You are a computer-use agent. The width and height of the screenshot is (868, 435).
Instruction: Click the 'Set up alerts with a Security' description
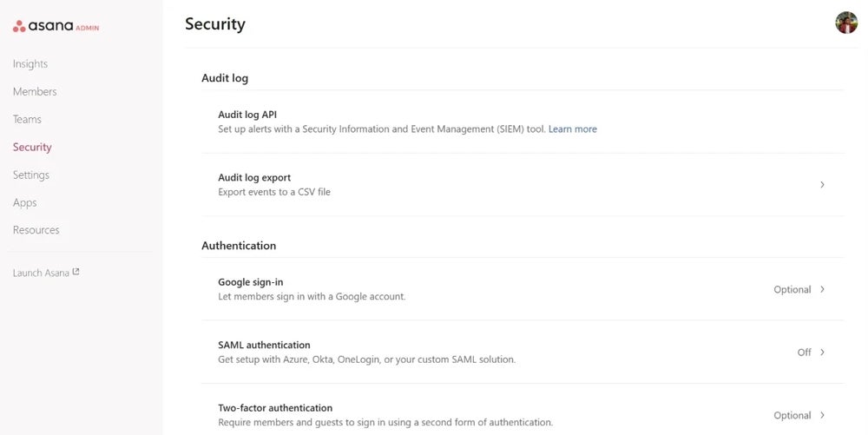(x=381, y=129)
